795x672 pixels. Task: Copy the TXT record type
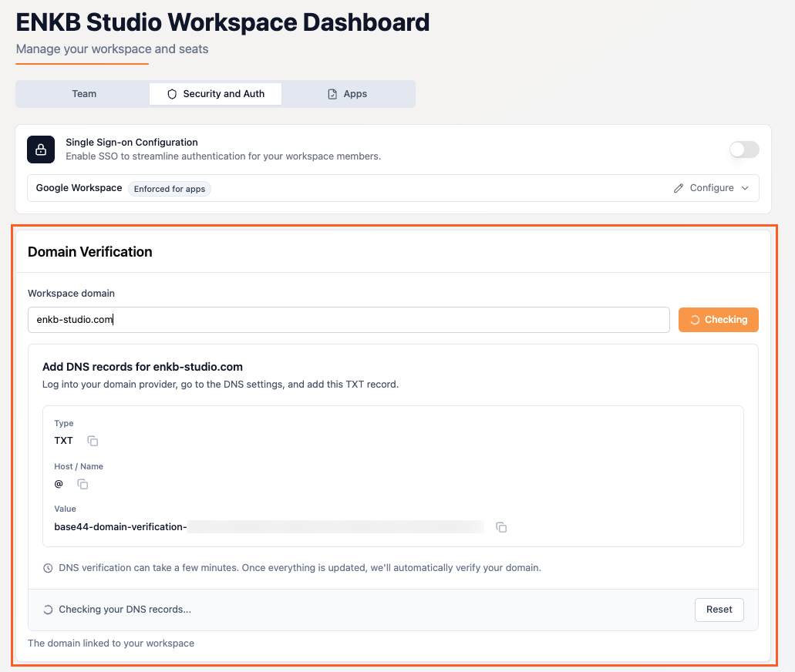tap(93, 441)
